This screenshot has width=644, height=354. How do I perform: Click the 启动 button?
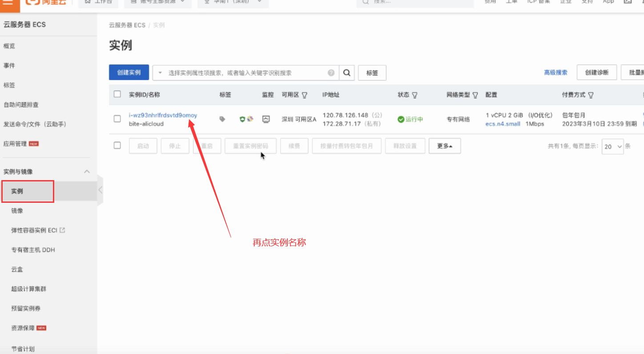[x=143, y=146]
